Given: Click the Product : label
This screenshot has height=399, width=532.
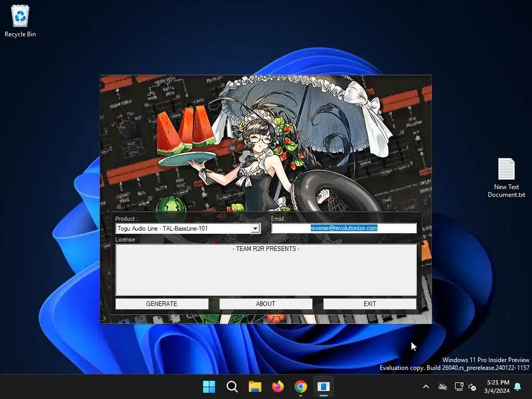Looking at the screenshot, I should (x=126, y=219).
